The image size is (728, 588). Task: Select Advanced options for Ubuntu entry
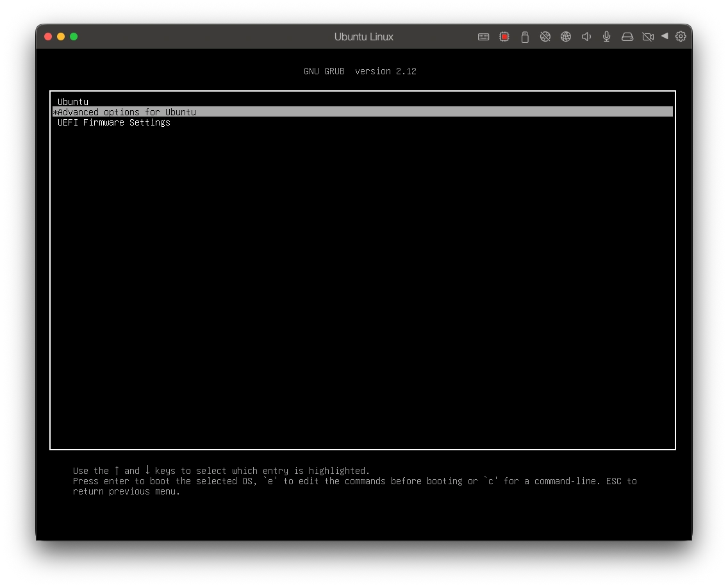363,112
